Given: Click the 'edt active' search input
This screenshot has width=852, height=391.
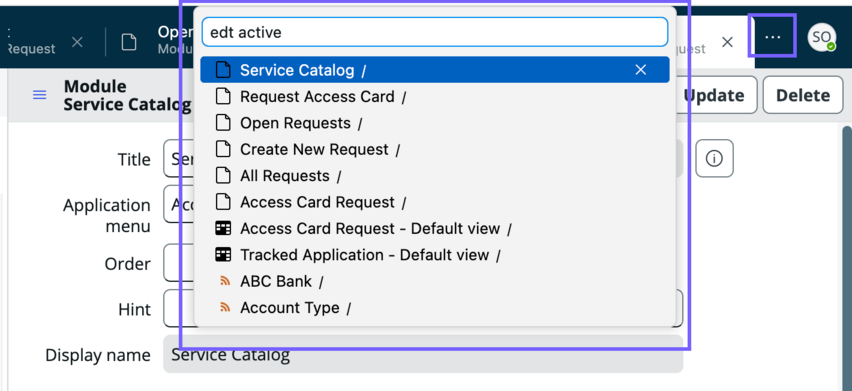Looking at the screenshot, I should coord(435,32).
